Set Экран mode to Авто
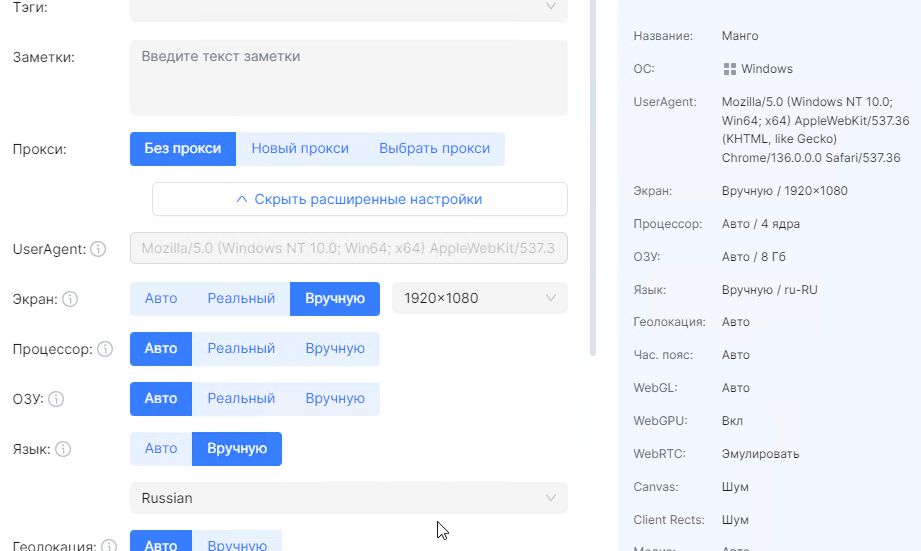The width and height of the screenshot is (921, 551). (x=161, y=298)
